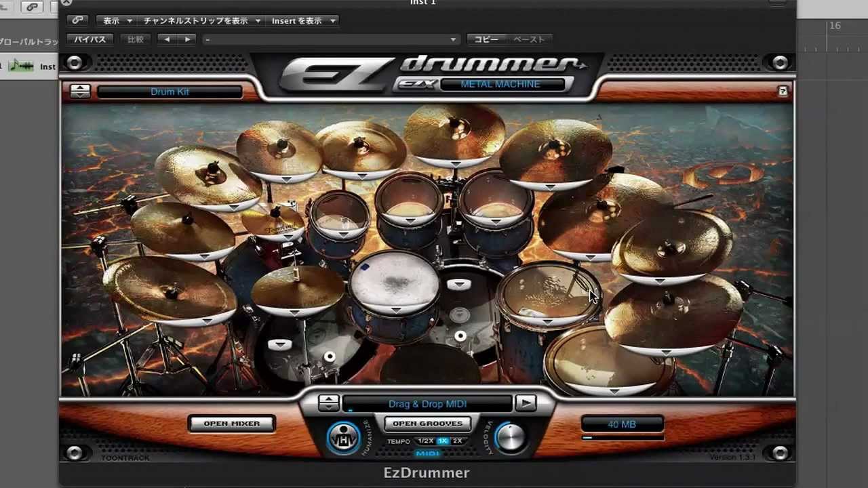
Task: Click the 比較 compare button
Action: pyautogui.click(x=136, y=39)
